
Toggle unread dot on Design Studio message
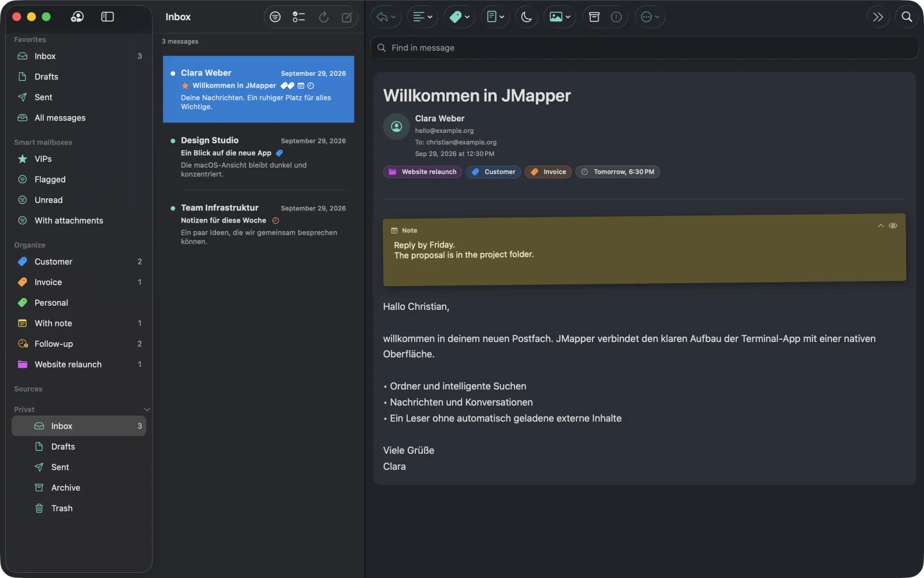tap(173, 141)
